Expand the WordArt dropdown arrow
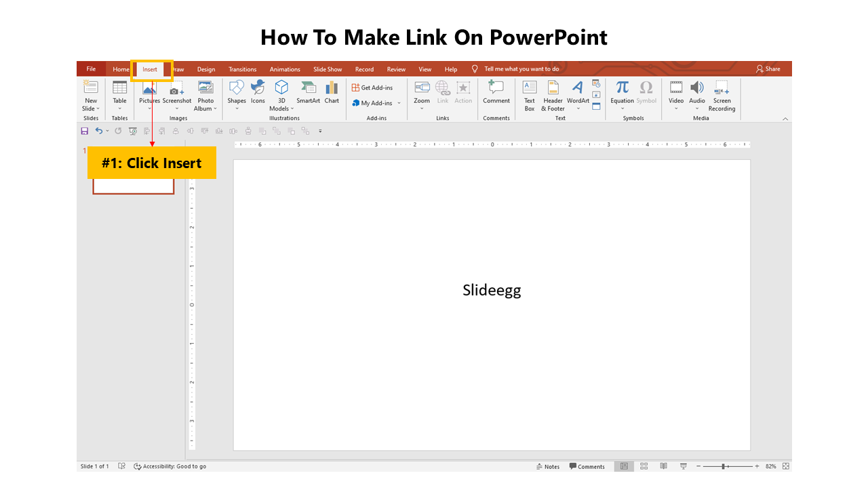 coord(578,108)
